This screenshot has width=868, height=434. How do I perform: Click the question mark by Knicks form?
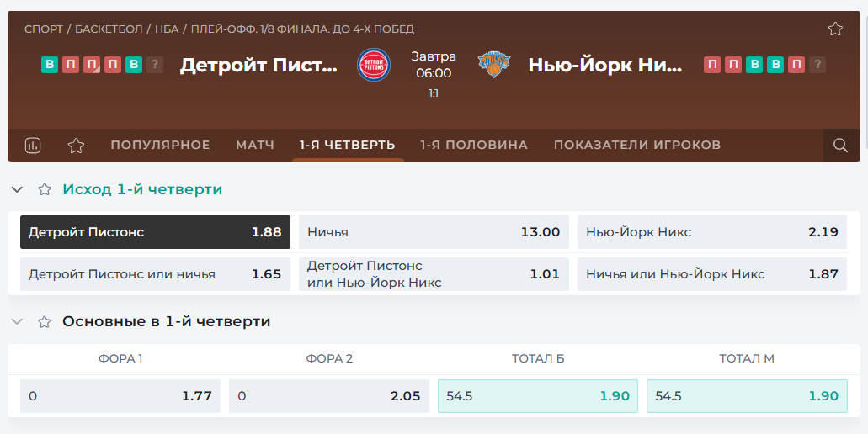[x=817, y=65]
